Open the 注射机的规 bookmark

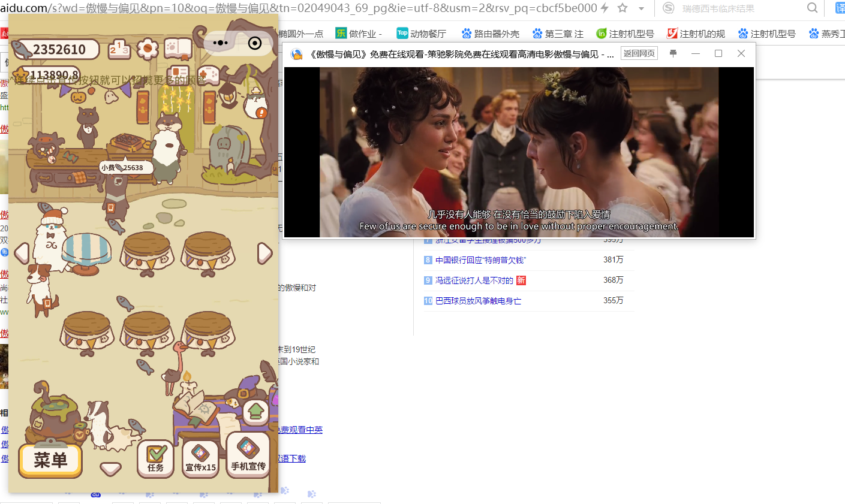[696, 34]
